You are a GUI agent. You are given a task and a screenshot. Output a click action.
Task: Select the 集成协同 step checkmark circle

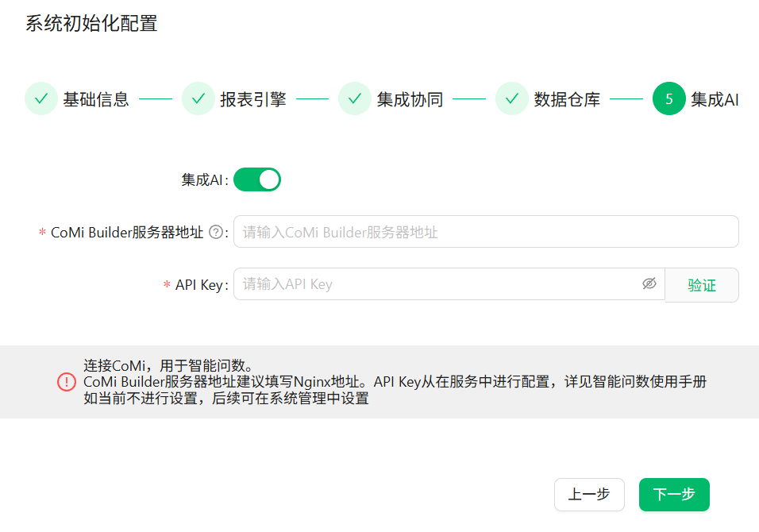[354, 99]
